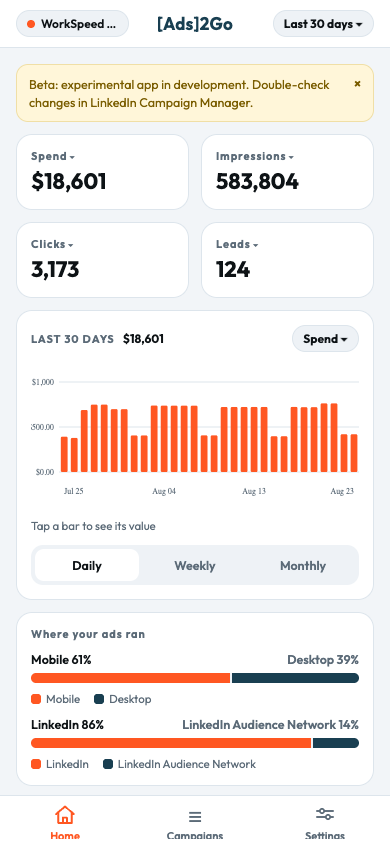Screen dimensions: 390x844
Task: Click the [Ads]2Go logo
Action: click(195, 24)
